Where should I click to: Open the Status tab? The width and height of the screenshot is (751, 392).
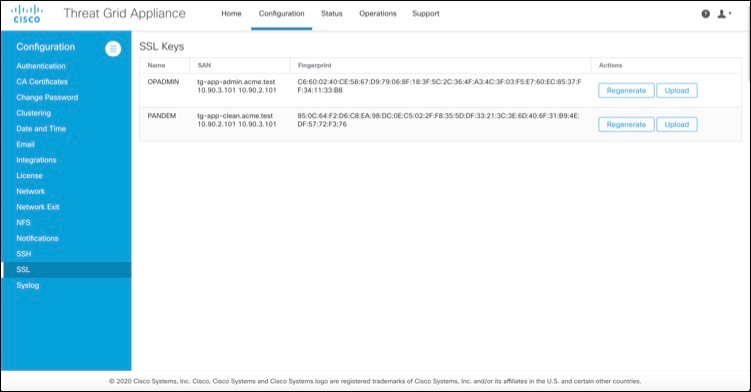click(x=331, y=13)
